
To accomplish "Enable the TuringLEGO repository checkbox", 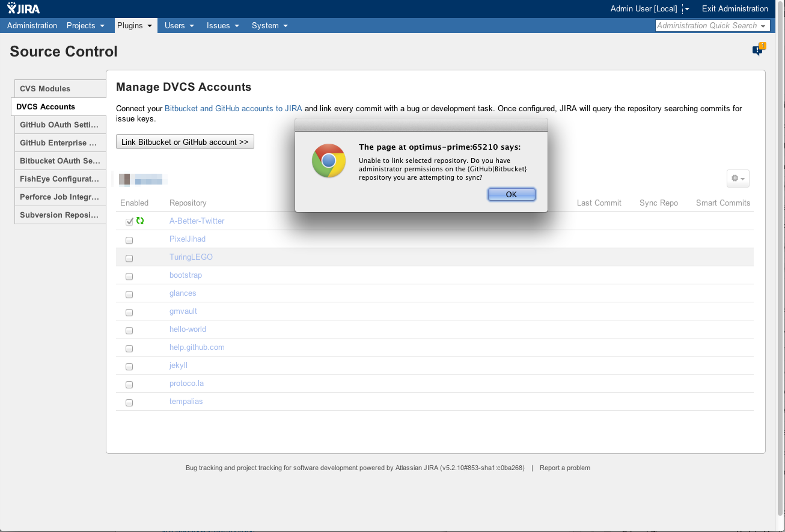I will pos(129,258).
